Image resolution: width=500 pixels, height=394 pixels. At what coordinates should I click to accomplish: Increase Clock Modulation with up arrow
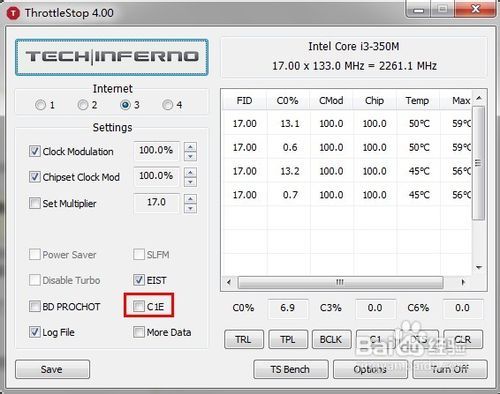pos(190,147)
